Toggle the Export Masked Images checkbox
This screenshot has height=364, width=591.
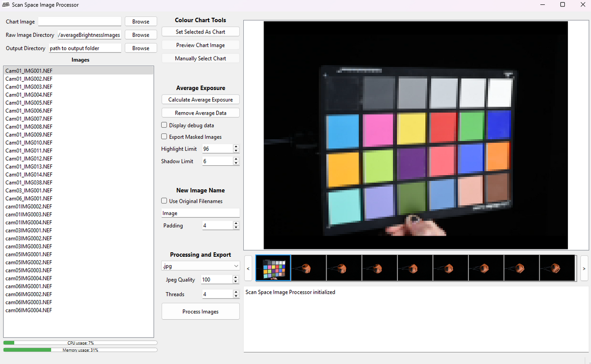[164, 137]
